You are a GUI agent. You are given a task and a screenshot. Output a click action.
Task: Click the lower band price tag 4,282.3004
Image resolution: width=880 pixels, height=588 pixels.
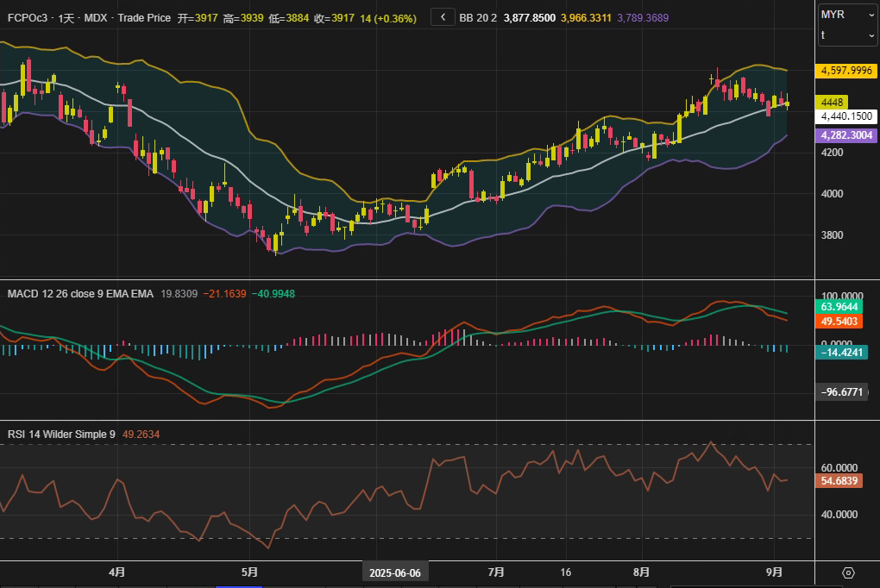click(846, 135)
